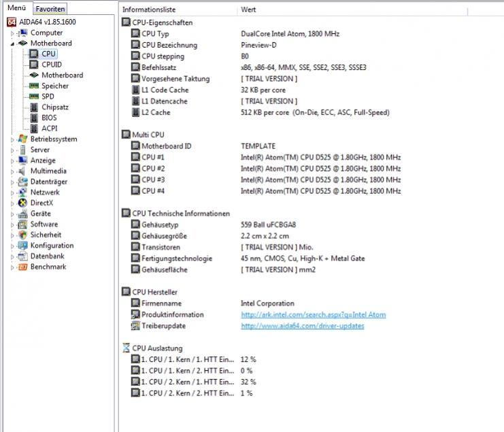The image size is (504, 432).
Task: Select the L2 Cache row
Action: click(x=261, y=112)
